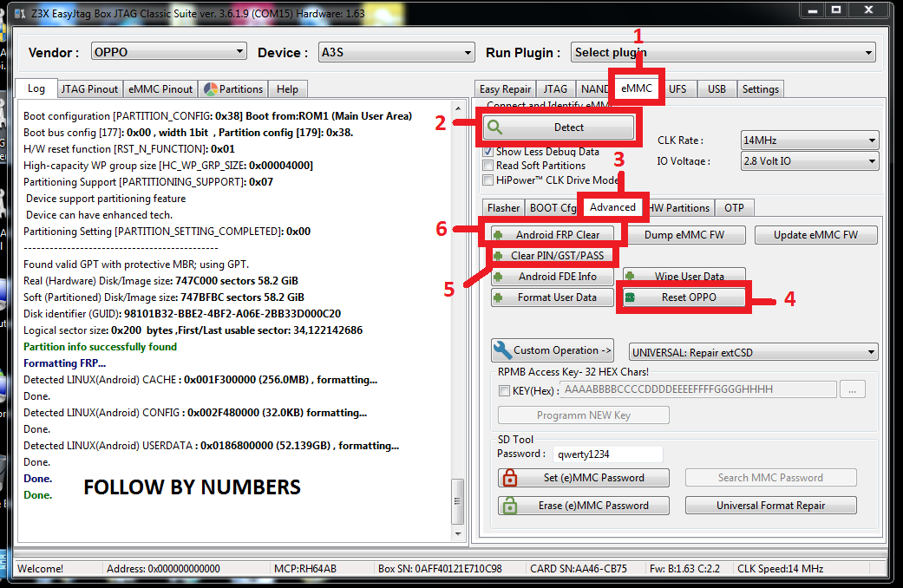Open the Settings tab
The width and height of the screenshot is (903, 588).
[760, 89]
